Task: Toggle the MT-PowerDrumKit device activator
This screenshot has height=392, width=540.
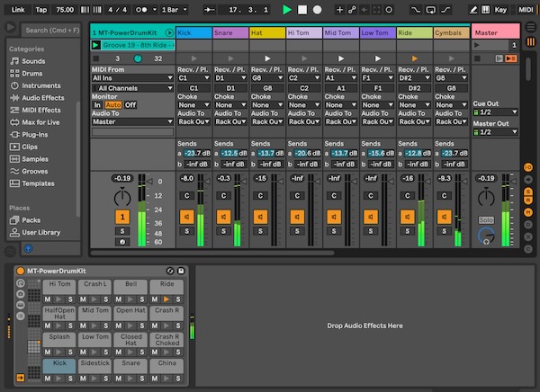Action: pyautogui.click(x=20, y=271)
